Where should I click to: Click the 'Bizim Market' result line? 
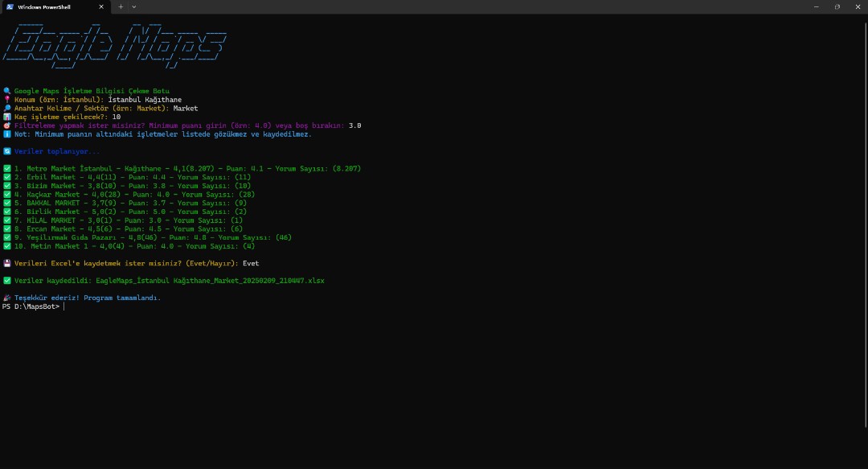tap(133, 186)
